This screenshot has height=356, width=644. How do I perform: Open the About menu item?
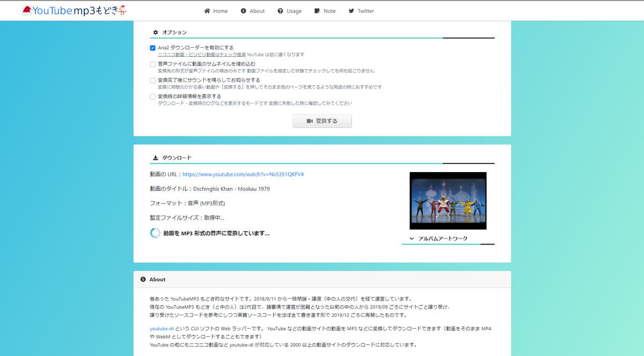[x=253, y=11]
